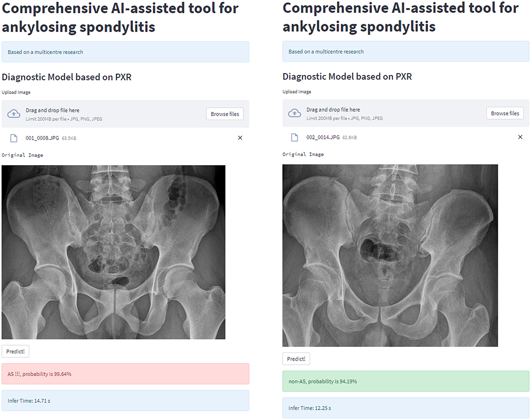
Task: Click file icon beside 002_0014.JPG
Action: tap(295, 137)
